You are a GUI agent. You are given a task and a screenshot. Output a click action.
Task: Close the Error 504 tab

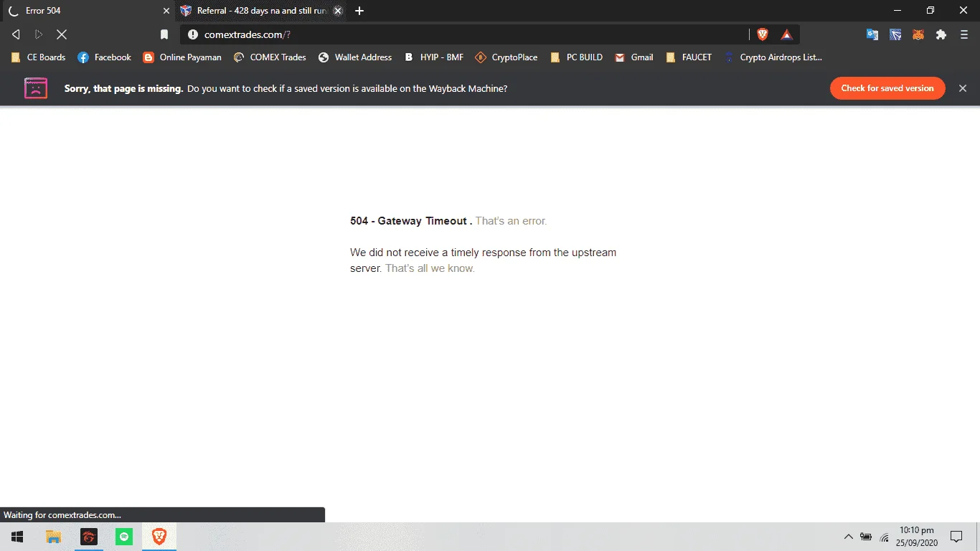(166, 11)
